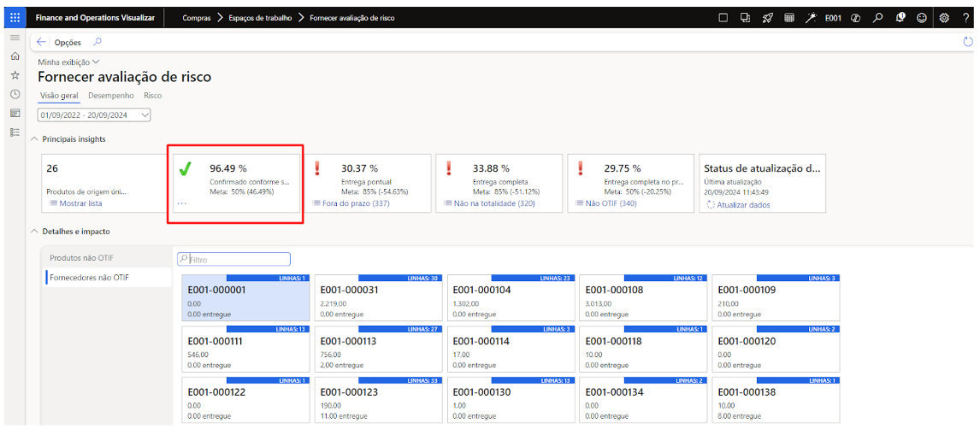Click the rocket icon in top bar
The width and height of the screenshot is (980, 435).
coord(767,17)
